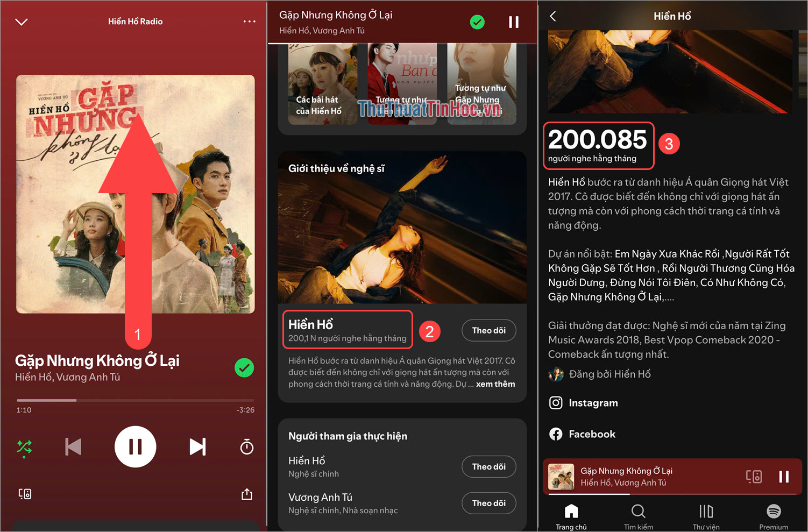
Task: Open the three-dot options menu in the player
Action: pos(249,22)
